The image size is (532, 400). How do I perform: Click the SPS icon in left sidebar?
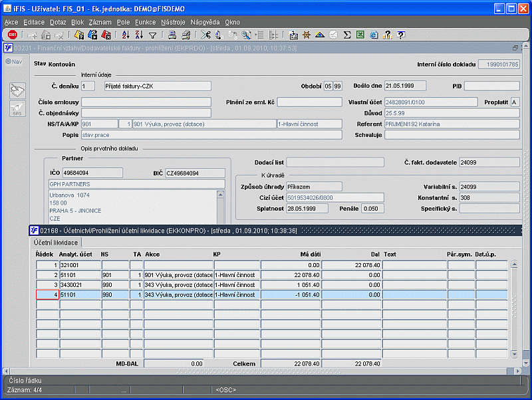(17, 109)
